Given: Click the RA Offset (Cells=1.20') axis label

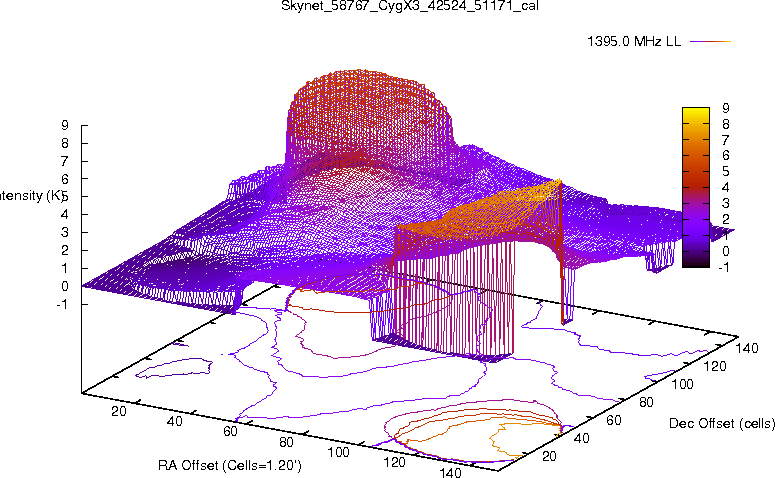Looking at the screenshot, I should 230,465.
